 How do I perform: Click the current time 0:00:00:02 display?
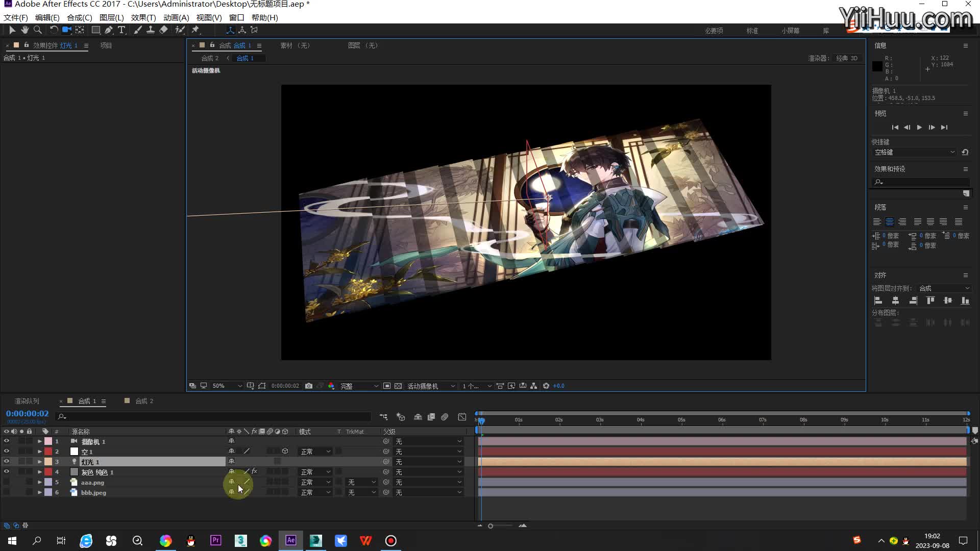click(28, 414)
